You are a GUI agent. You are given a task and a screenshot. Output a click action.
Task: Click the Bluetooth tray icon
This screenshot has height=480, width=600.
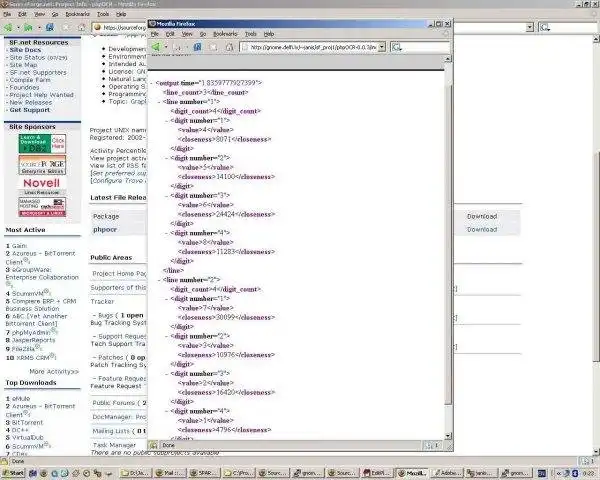click(x=575, y=473)
